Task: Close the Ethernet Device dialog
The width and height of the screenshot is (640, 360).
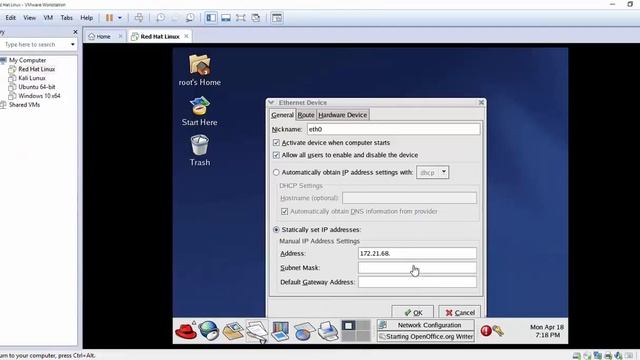Action: coord(481,102)
